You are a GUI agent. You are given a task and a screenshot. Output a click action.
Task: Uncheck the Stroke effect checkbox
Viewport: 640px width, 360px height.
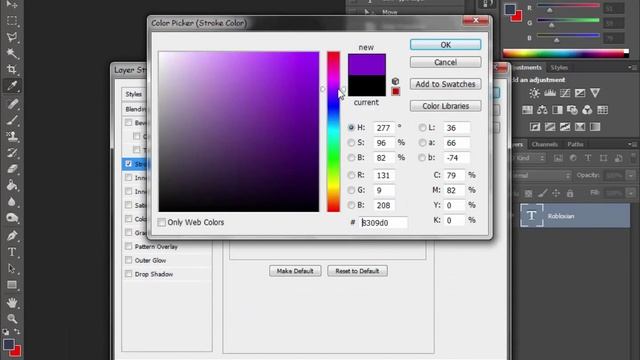129,164
